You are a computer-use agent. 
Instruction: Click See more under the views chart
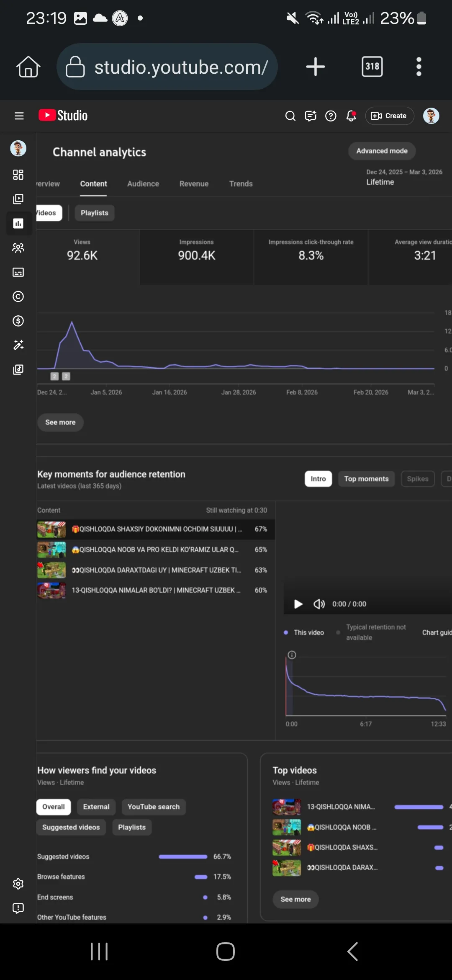(60, 422)
